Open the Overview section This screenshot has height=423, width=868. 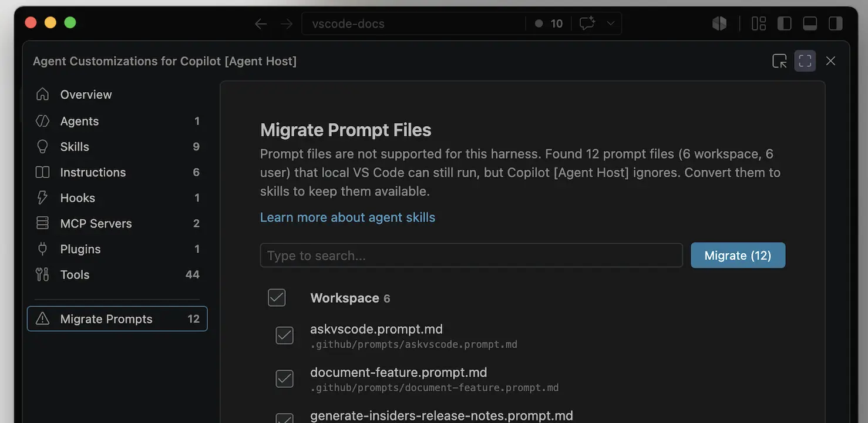[117, 94]
